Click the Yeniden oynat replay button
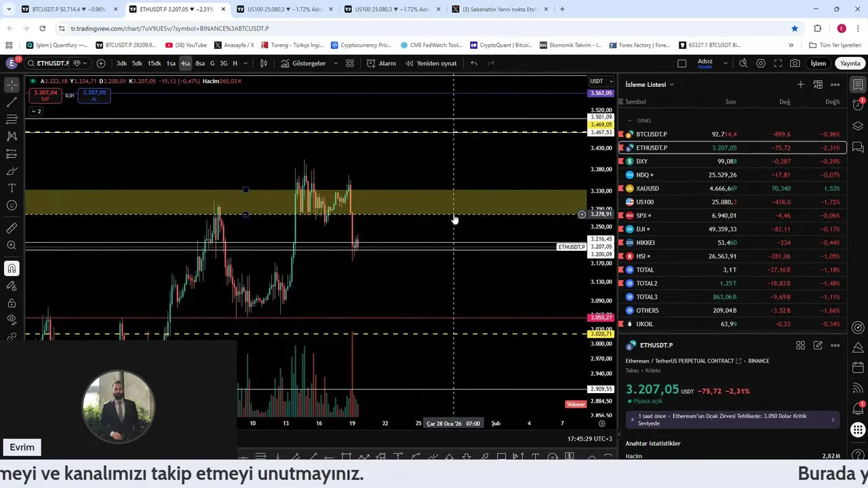Image resolution: width=868 pixels, height=488 pixels. click(431, 63)
